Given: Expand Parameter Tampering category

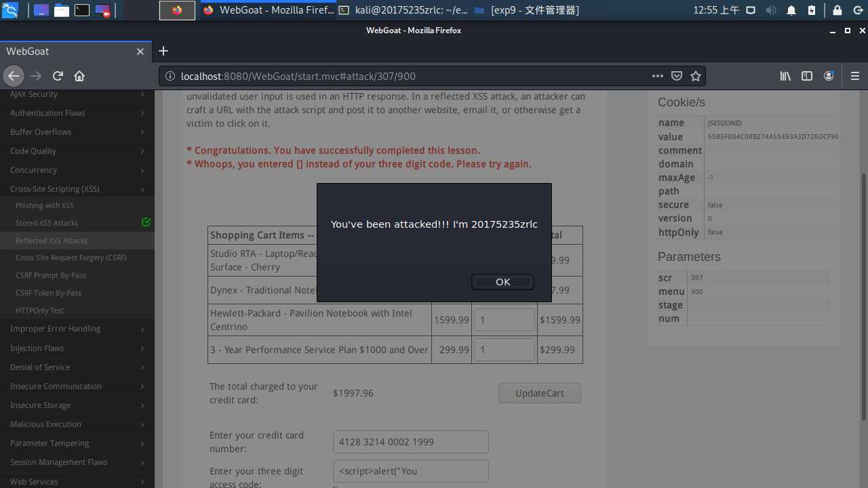Looking at the screenshot, I should [77, 443].
